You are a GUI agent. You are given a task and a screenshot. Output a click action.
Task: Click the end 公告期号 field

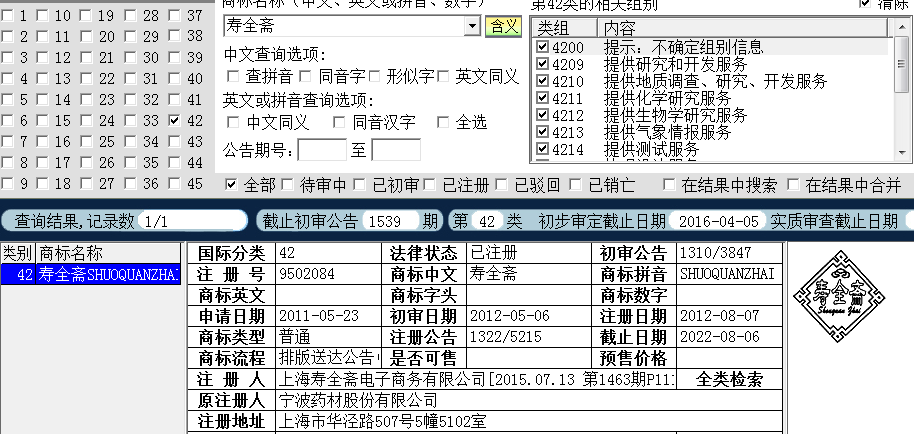396,150
